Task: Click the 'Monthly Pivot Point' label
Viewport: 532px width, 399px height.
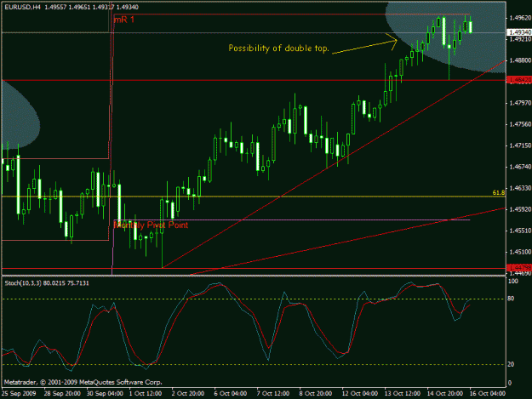Action: 151,225
